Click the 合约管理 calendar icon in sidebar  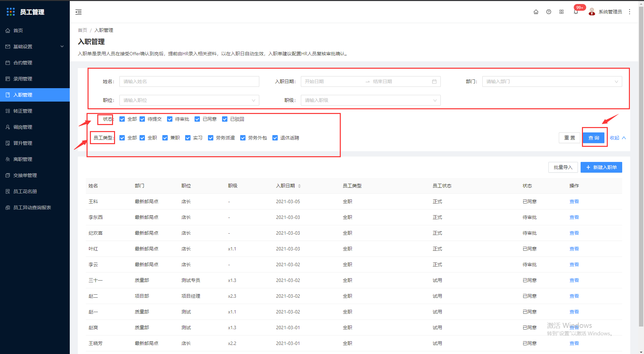pos(8,63)
